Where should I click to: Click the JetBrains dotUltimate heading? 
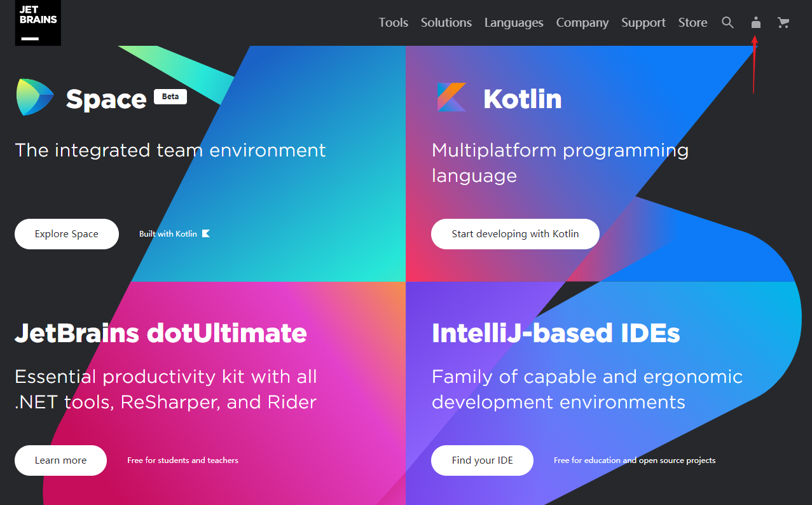[x=161, y=333]
